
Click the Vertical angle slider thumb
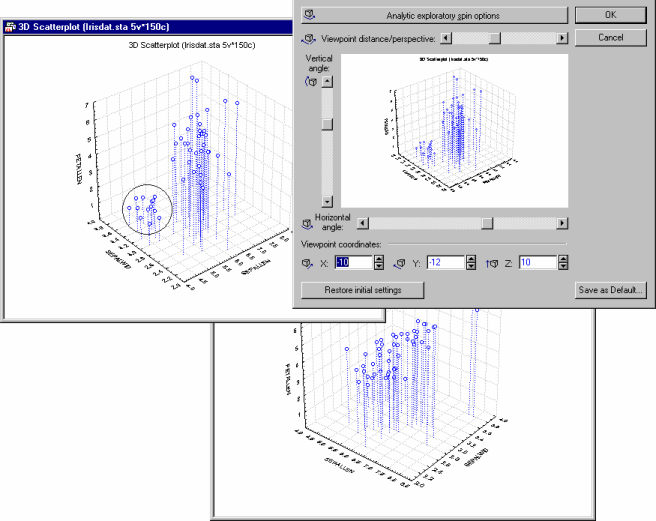coord(327,124)
